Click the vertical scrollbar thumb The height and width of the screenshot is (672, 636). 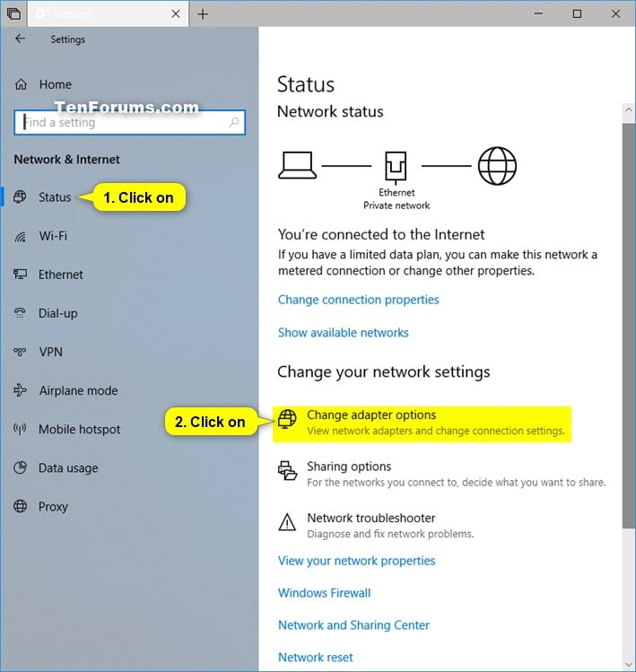629,326
